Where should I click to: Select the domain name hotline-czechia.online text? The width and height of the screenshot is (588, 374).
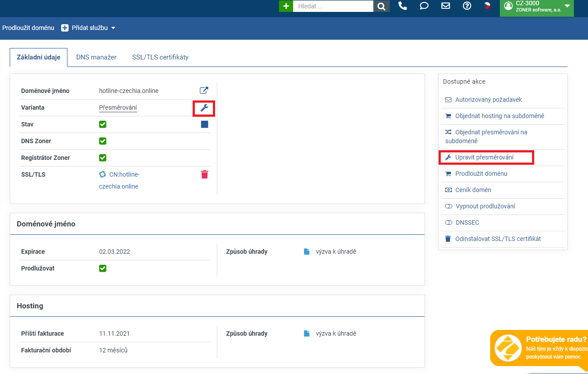click(x=129, y=91)
